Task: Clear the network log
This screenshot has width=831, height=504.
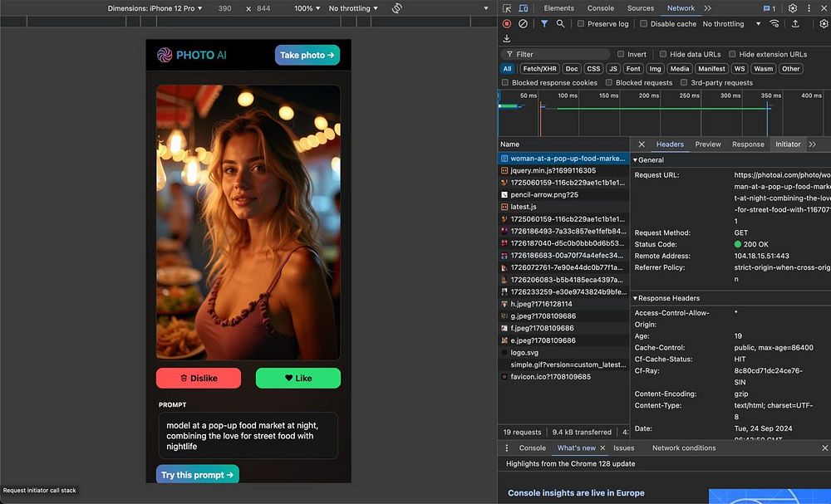Action: [523, 24]
